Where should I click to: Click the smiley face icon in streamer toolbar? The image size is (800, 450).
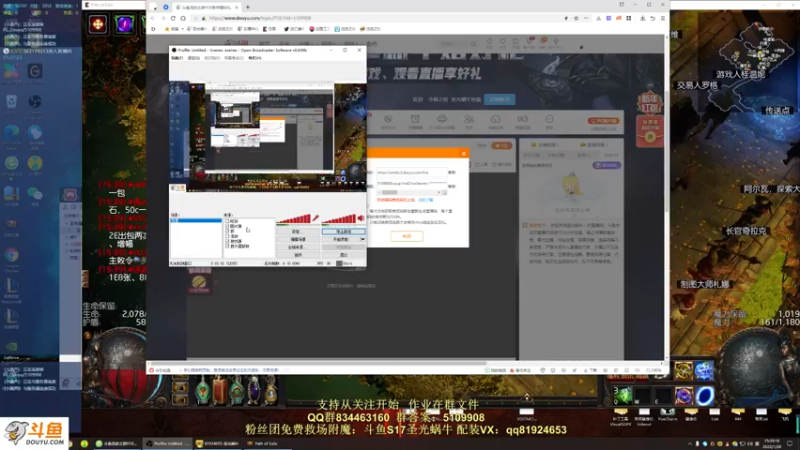pyautogui.click(x=549, y=120)
